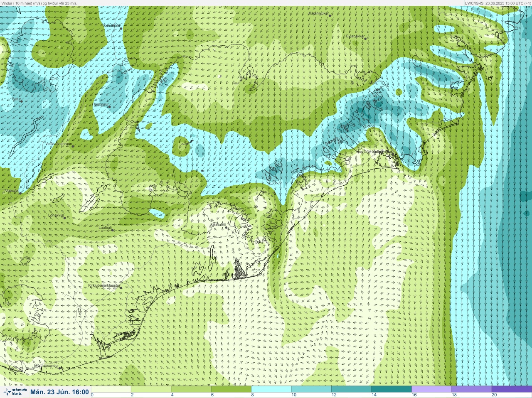Click the station dot at Kirkjubæjarklaustur
This screenshot has width=532, height=398.
[121, 287]
